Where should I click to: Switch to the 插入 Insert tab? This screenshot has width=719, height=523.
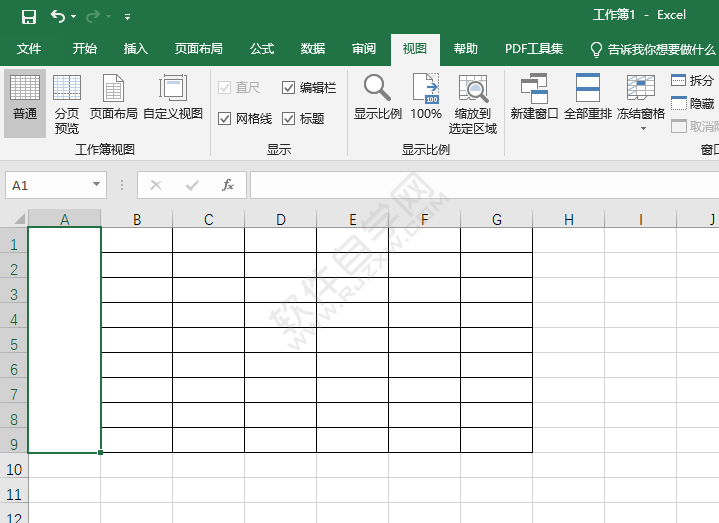(135, 49)
